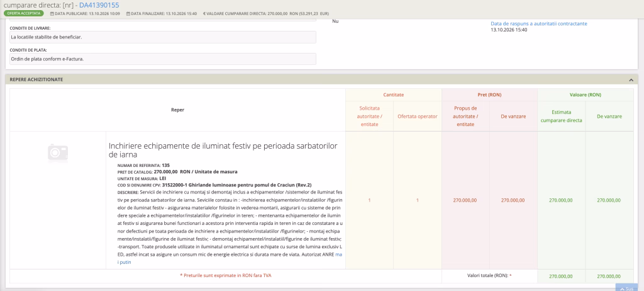Click the 'Solicitata autoritate / entitate' column header
Image resolution: width=644 pixels, height=291 pixels.
pos(369,117)
